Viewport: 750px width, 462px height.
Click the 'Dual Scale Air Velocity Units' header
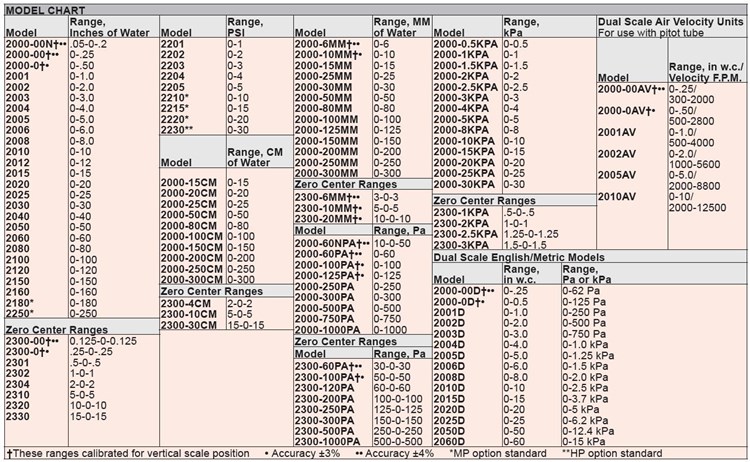[671, 22]
